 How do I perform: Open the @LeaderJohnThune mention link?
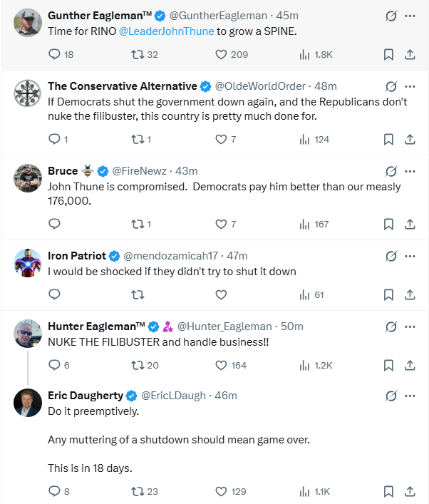pos(166,32)
